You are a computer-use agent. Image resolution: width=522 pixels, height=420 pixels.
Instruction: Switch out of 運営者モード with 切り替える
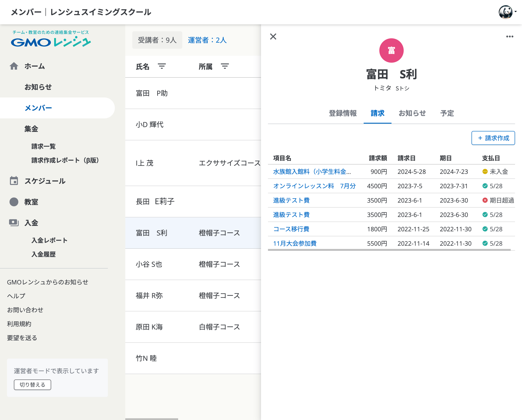pos(32,384)
